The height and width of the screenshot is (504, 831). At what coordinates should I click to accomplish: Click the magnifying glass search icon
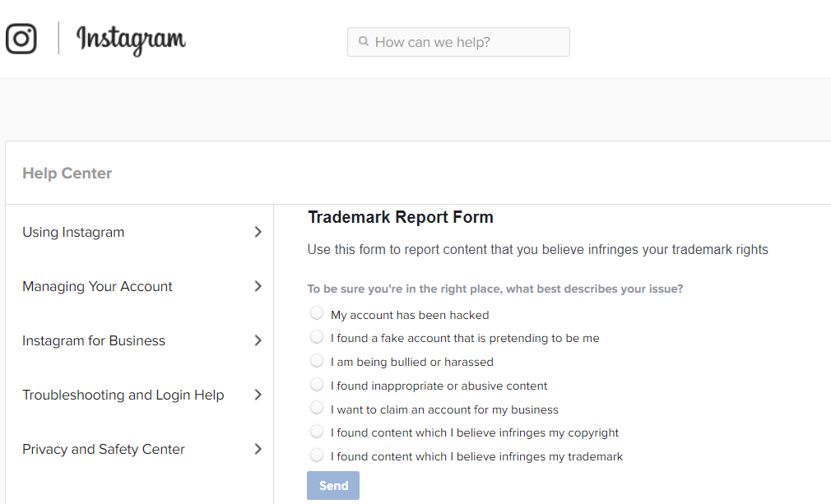363,42
